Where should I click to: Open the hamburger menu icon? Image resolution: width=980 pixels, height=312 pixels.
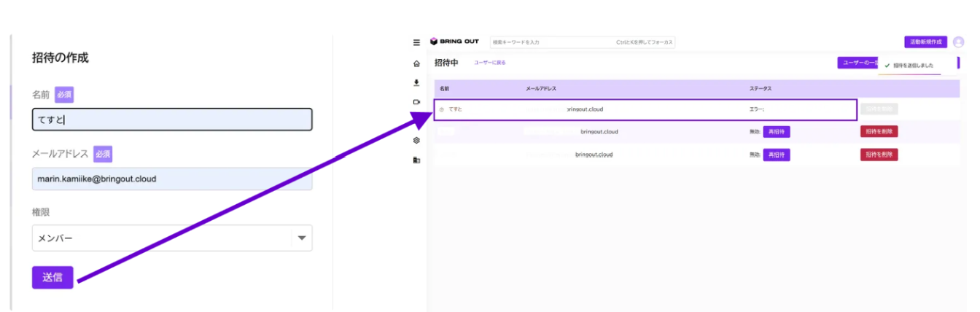click(416, 42)
